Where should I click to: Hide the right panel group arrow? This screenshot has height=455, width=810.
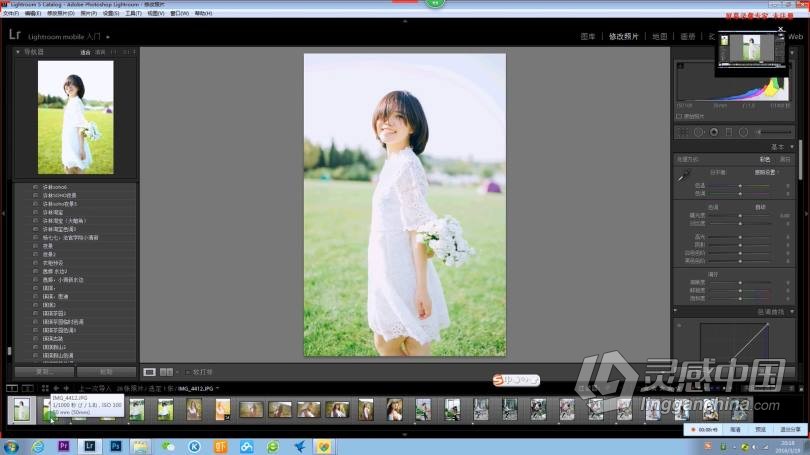(806, 213)
